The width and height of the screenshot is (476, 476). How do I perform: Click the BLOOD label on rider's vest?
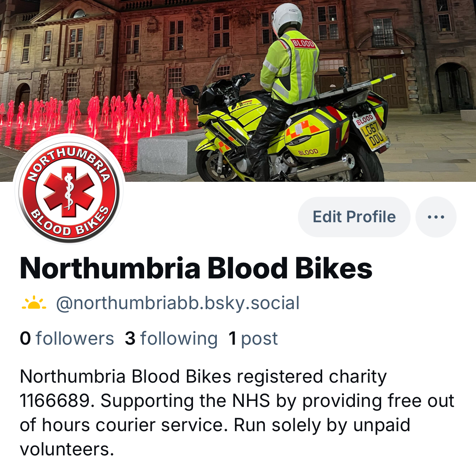tap(303, 43)
